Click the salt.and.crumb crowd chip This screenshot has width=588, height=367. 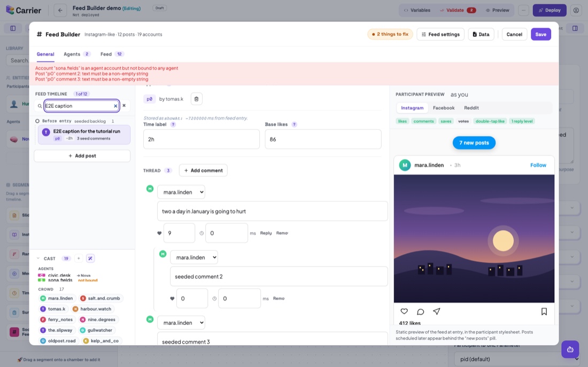tap(100, 299)
